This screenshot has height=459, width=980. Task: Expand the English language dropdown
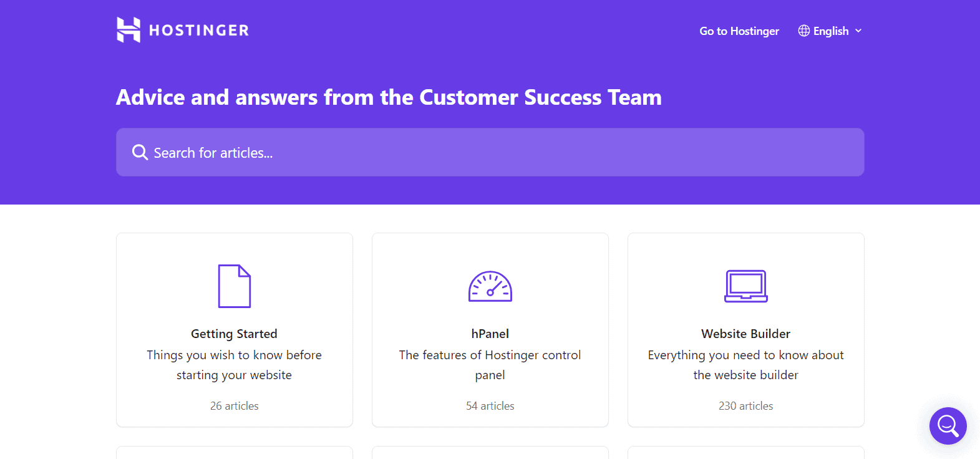831,31
